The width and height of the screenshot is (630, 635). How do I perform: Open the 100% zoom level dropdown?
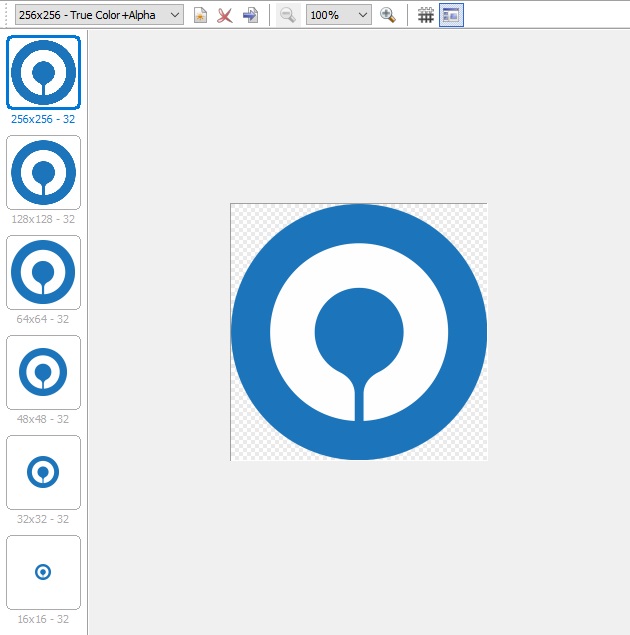point(338,15)
